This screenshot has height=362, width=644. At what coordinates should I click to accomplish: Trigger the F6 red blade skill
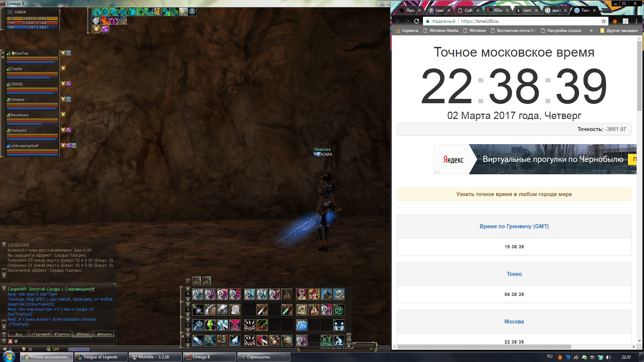(x=262, y=341)
